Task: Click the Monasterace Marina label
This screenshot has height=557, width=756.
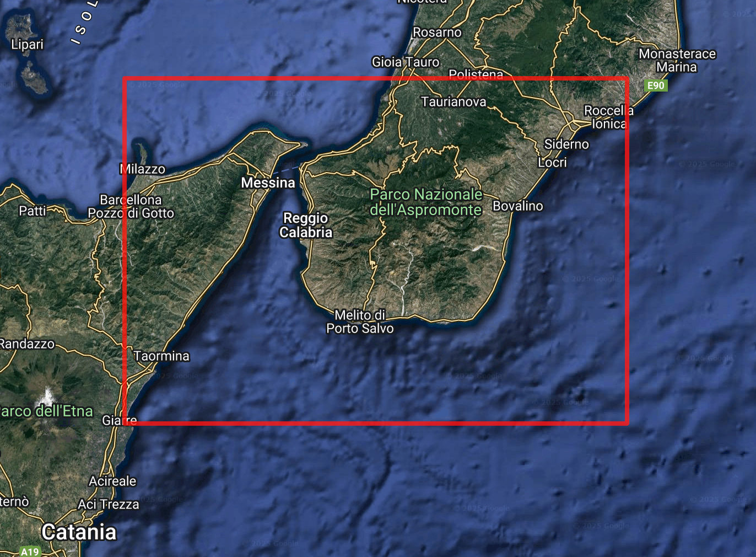Action: coord(677,61)
